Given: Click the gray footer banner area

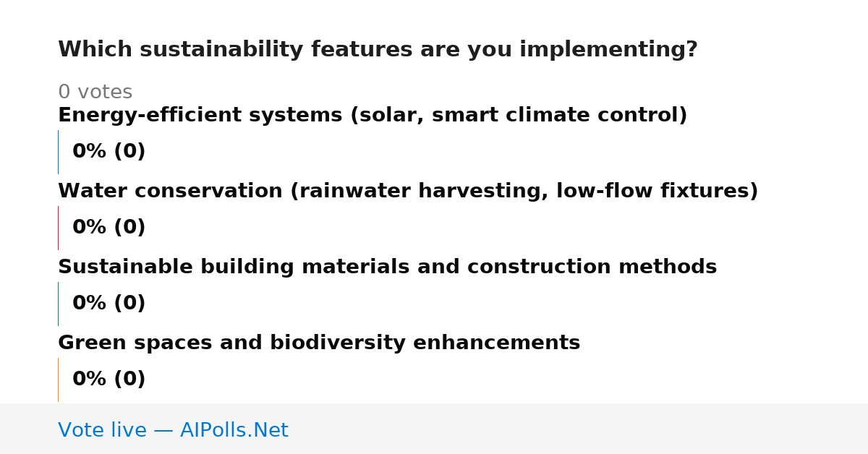Looking at the screenshot, I should (x=434, y=429).
